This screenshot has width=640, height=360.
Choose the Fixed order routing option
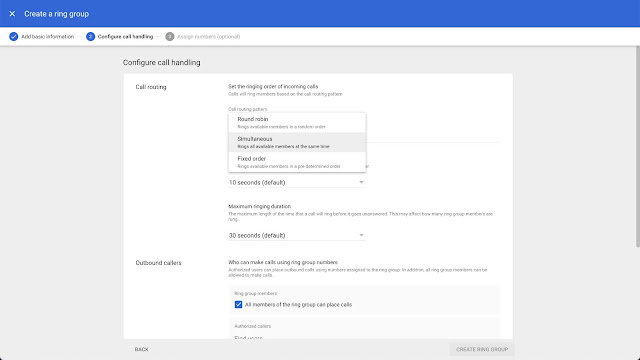tap(297, 162)
